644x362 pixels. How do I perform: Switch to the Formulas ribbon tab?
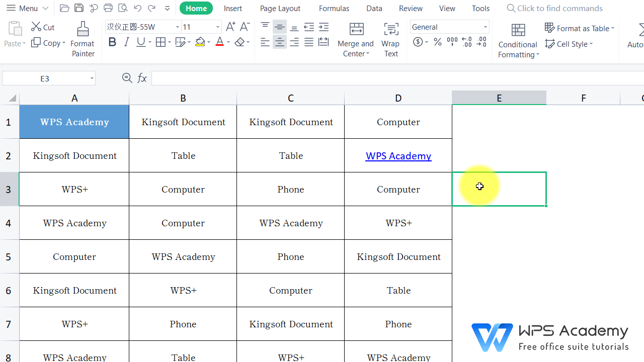[x=334, y=8]
